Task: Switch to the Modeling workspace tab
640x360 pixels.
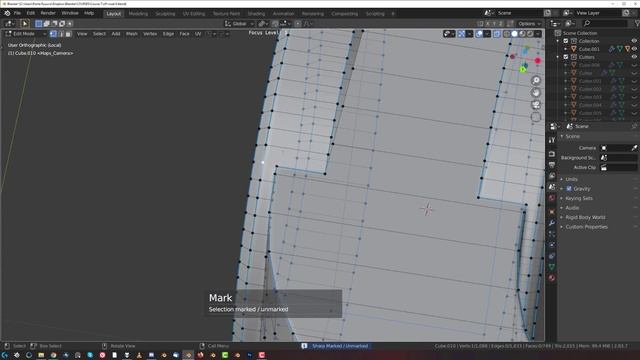Action: click(138, 13)
